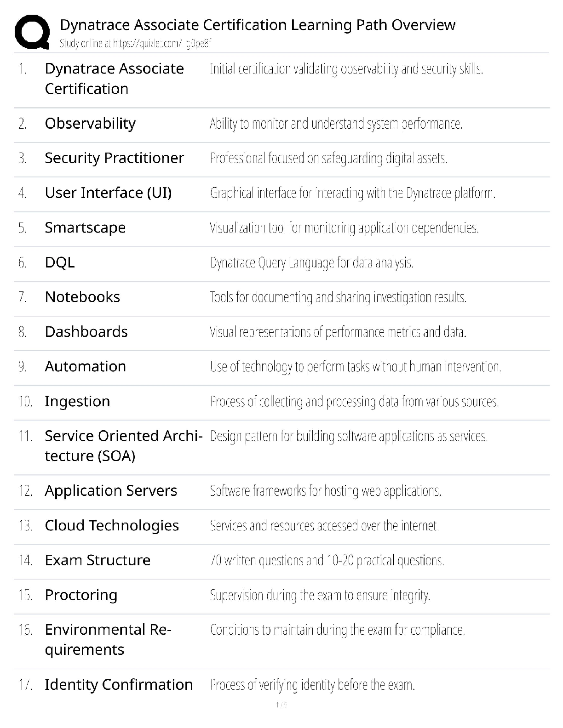Select the Smartscape term

point(85,227)
